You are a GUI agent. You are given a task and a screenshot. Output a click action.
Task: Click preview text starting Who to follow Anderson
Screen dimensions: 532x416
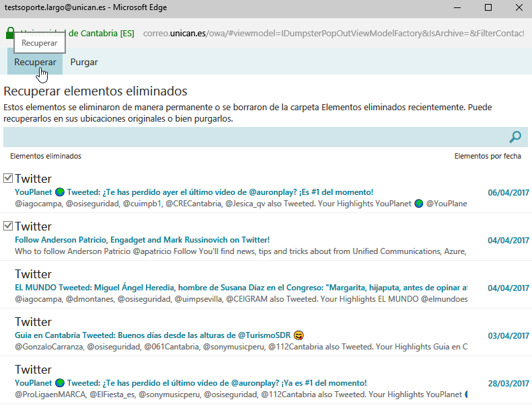[241, 251]
